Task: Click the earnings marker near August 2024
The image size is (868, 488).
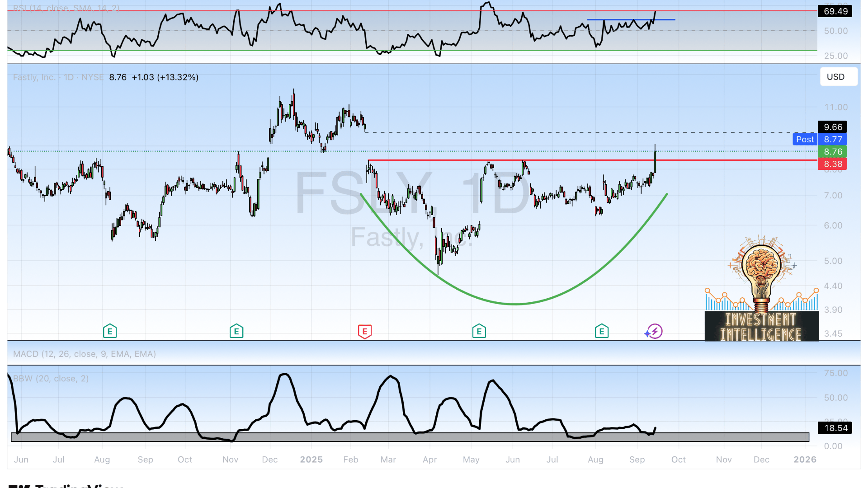Action: (x=110, y=331)
